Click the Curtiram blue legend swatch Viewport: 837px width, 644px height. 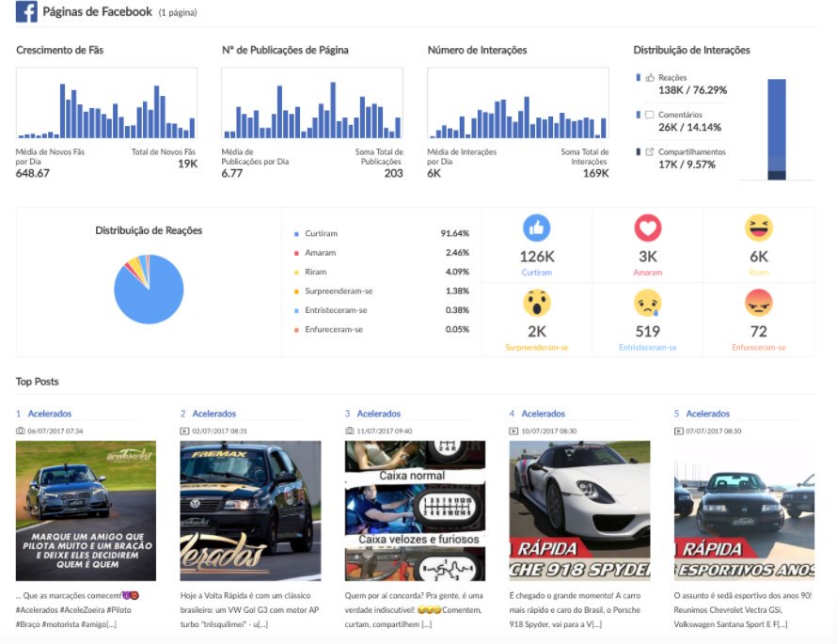296,234
